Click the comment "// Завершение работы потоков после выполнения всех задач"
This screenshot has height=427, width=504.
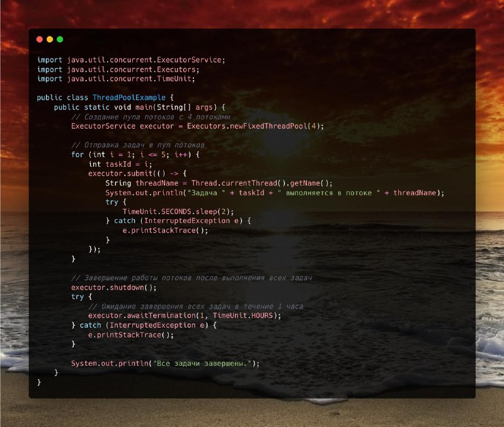(192, 278)
